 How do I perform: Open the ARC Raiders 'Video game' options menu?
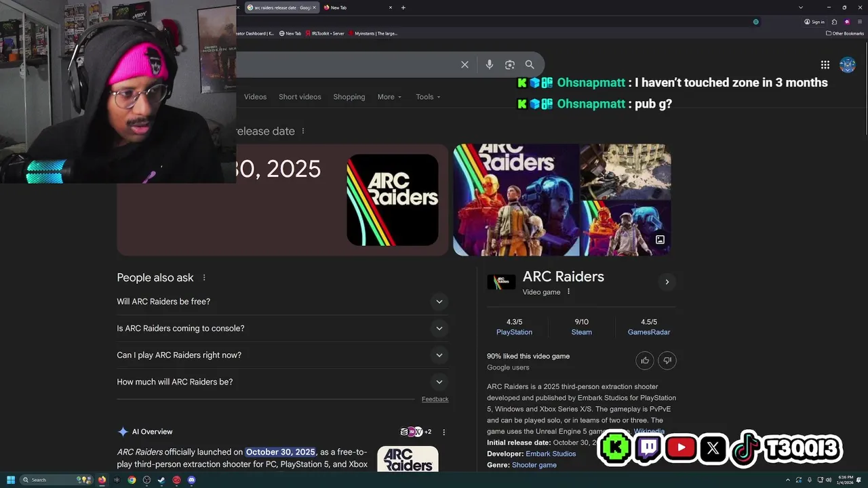click(x=568, y=291)
